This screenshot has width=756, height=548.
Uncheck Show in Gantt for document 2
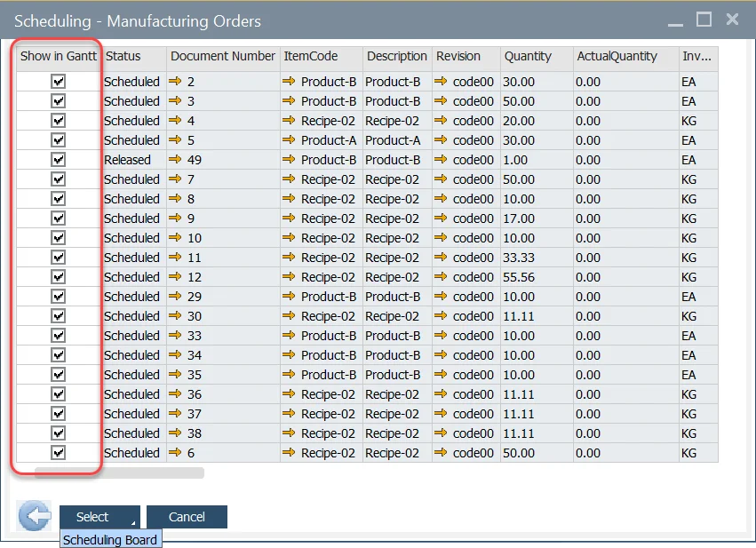coord(58,82)
